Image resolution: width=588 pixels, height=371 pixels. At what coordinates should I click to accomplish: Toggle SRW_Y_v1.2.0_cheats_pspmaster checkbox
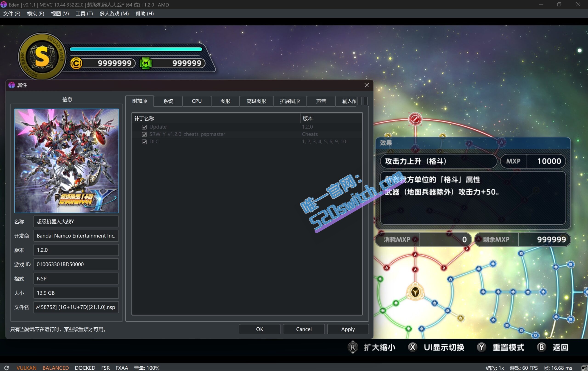pyautogui.click(x=144, y=134)
